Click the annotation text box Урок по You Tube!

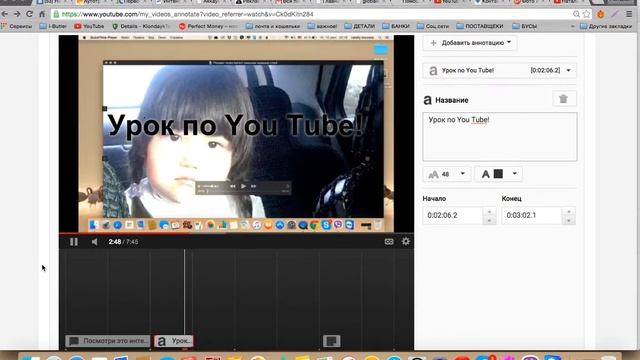[500, 137]
